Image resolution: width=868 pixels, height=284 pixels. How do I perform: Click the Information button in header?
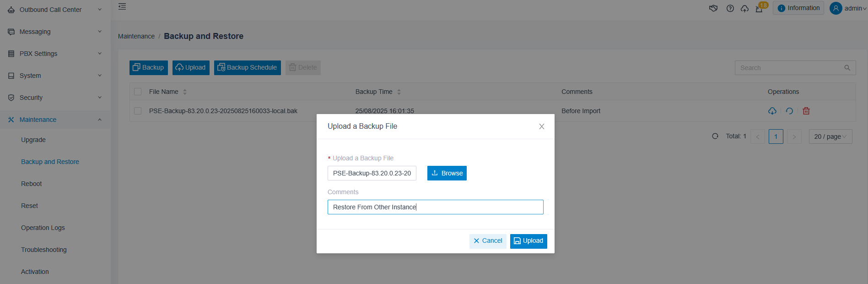(x=798, y=8)
